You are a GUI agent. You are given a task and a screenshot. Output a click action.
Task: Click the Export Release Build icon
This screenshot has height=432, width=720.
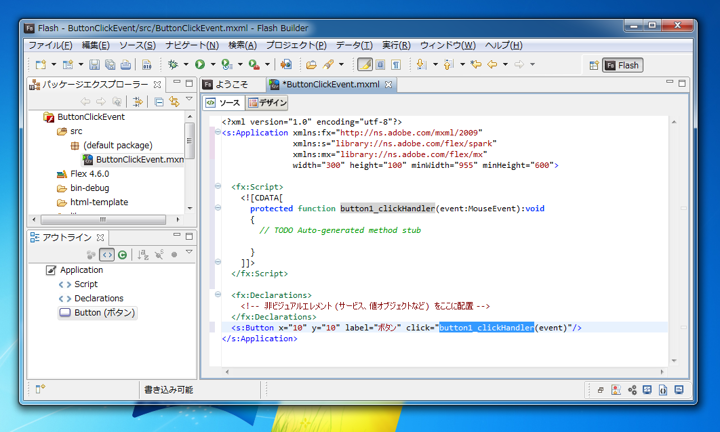tap(286, 65)
